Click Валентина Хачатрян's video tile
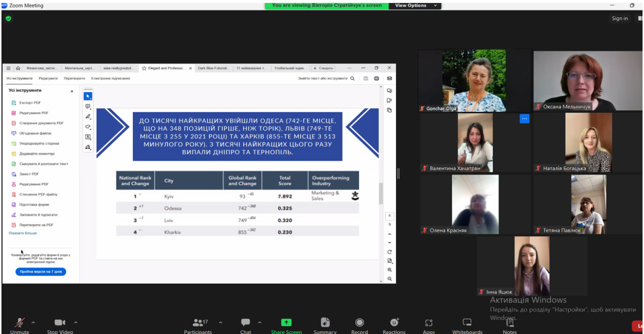This screenshot has height=334, width=644. point(474,143)
